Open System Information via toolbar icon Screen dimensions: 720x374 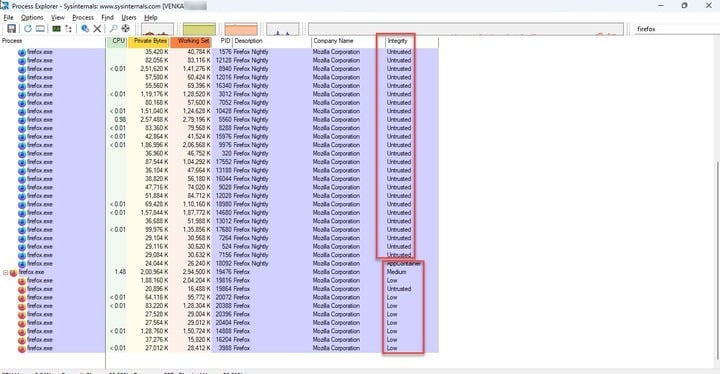click(56, 28)
